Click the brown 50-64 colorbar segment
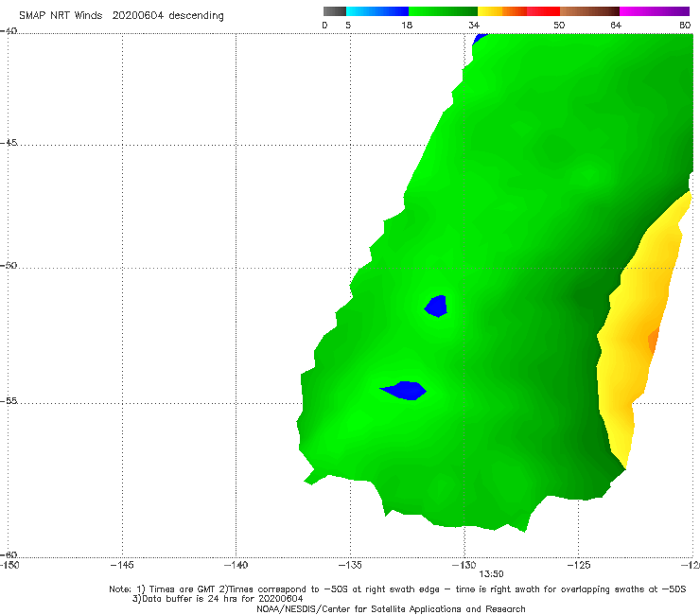 [589, 11]
